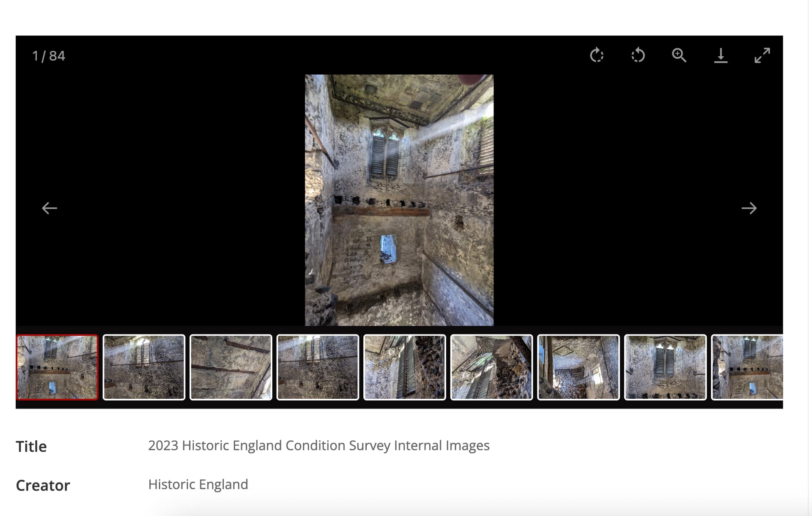Select the eighth thumbnail with window

click(665, 367)
